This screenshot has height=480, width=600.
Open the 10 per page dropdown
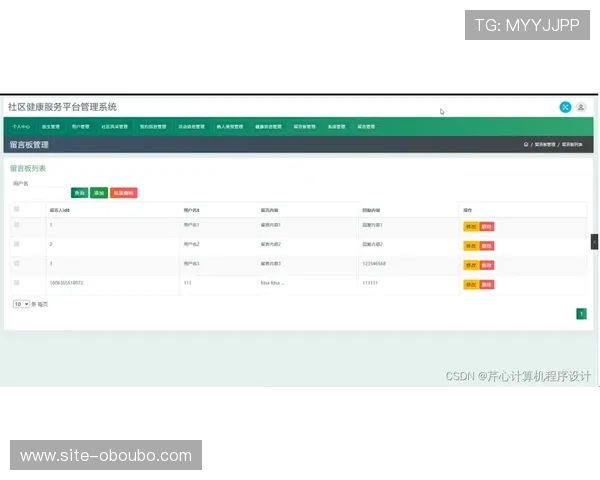pyautogui.click(x=21, y=303)
